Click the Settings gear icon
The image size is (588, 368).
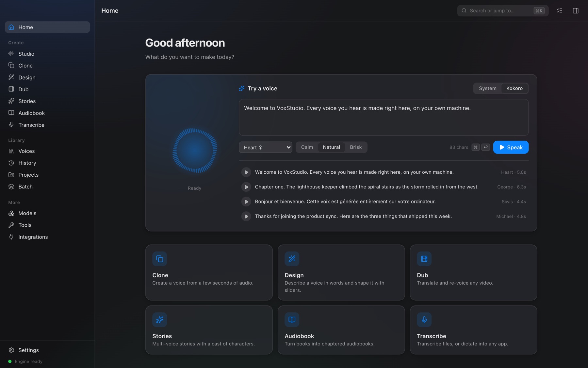[11, 350]
